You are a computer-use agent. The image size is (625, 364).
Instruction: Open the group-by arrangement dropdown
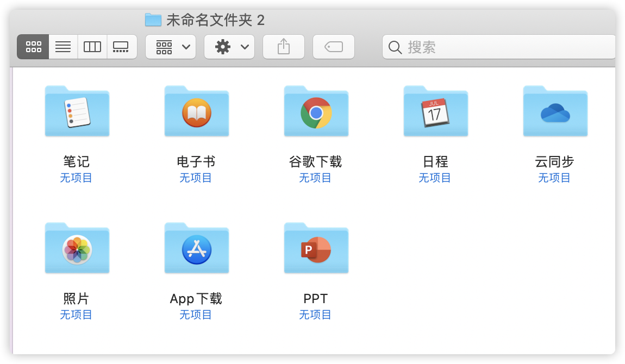click(171, 47)
